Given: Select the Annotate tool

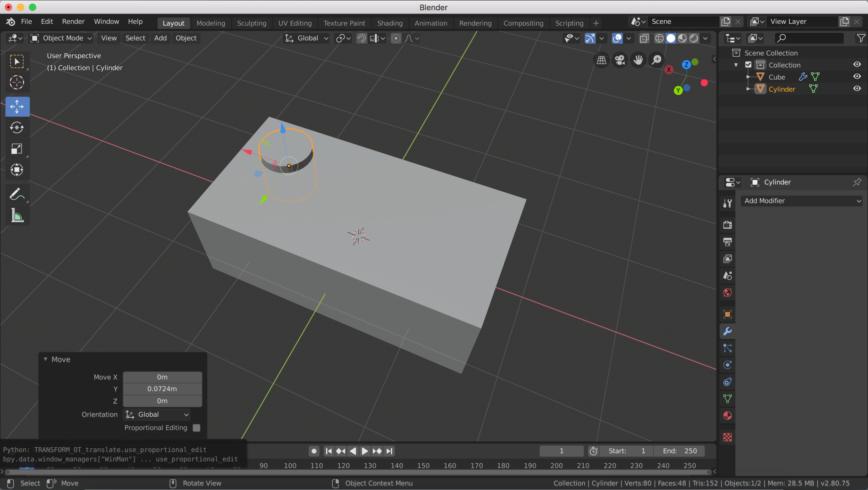Looking at the screenshot, I should pyautogui.click(x=17, y=194).
